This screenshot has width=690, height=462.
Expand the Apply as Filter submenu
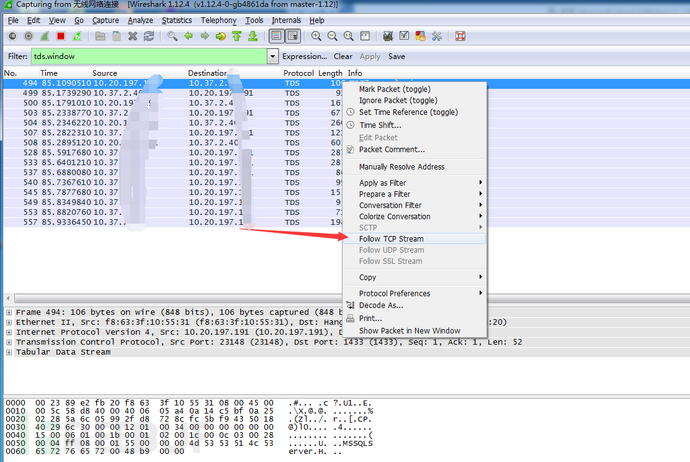pos(415,183)
